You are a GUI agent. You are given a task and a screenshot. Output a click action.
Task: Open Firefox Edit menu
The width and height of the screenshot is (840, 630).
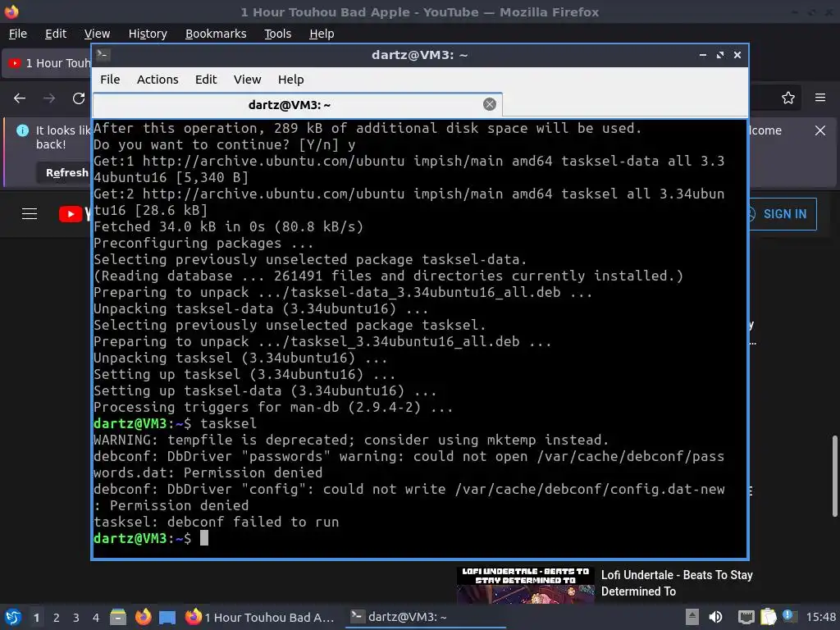pyautogui.click(x=56, y=34)
